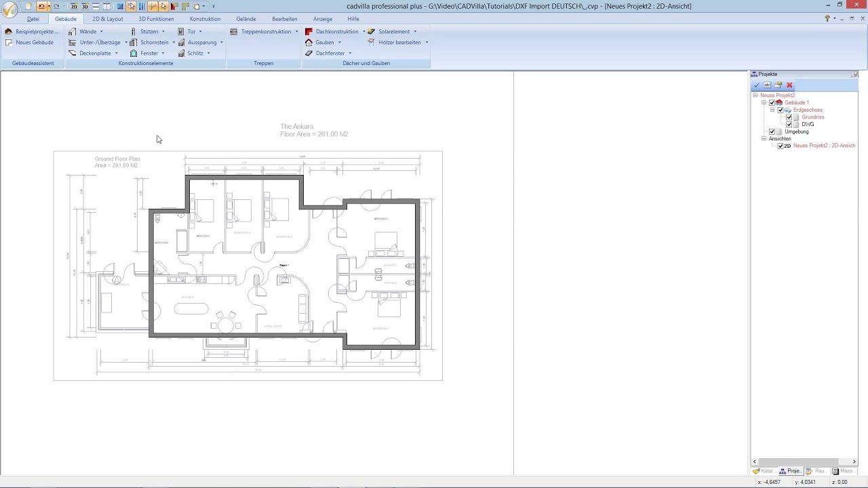The image size is (868, 488).
Task: Open the Treppenkonstruktion dropdown arrow
Action: pos(296,31)
